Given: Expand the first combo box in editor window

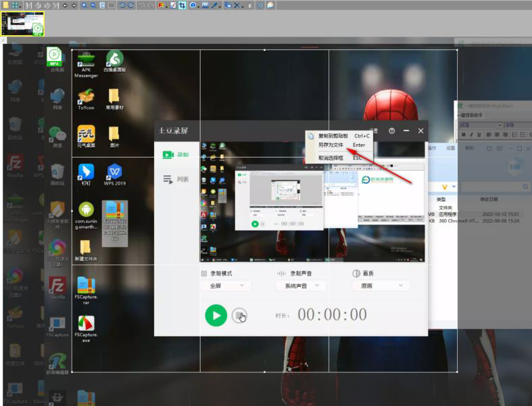Looking at the screenshot, I should [500, 125].
